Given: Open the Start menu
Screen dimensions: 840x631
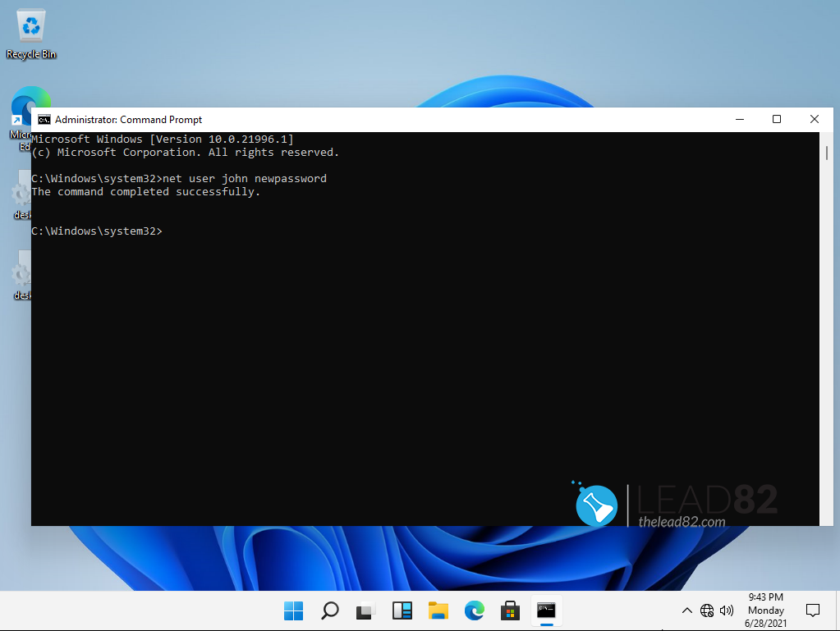Looking at the screenshot, I should pos(293,610).
